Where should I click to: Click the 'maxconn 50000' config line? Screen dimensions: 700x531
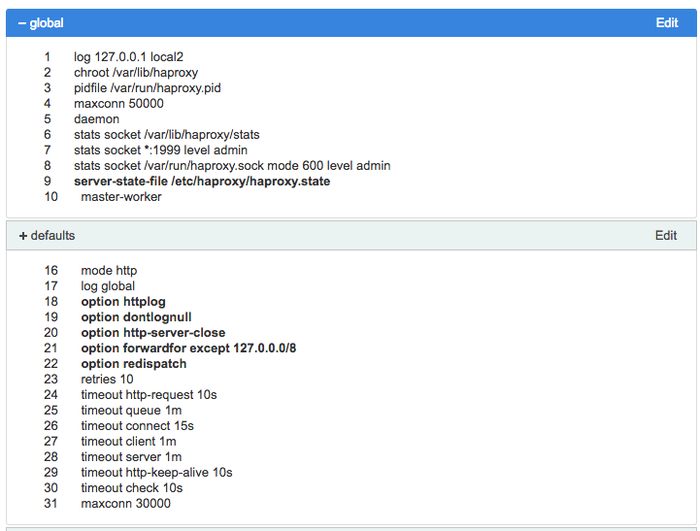click(x=119, y=104)
